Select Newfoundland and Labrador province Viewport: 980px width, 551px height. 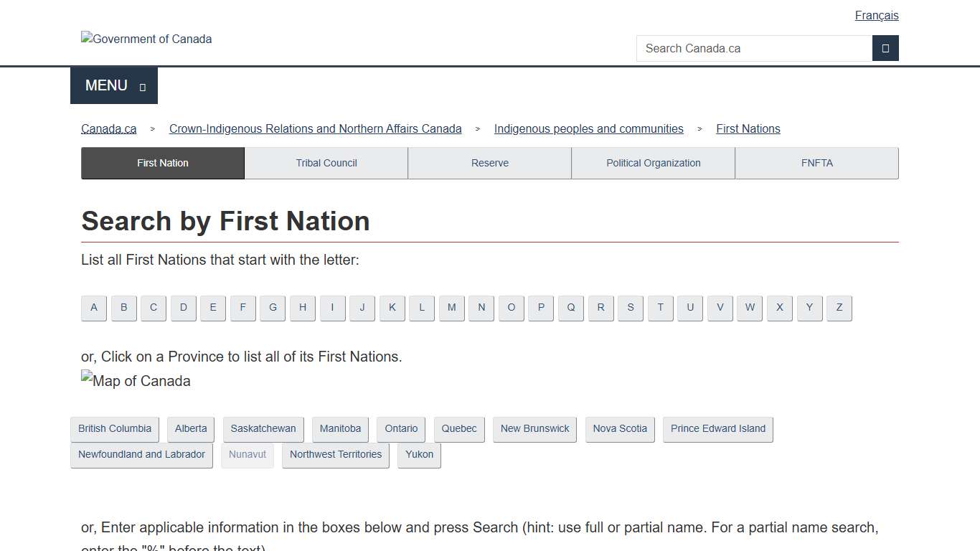click(x=141, y=454)
